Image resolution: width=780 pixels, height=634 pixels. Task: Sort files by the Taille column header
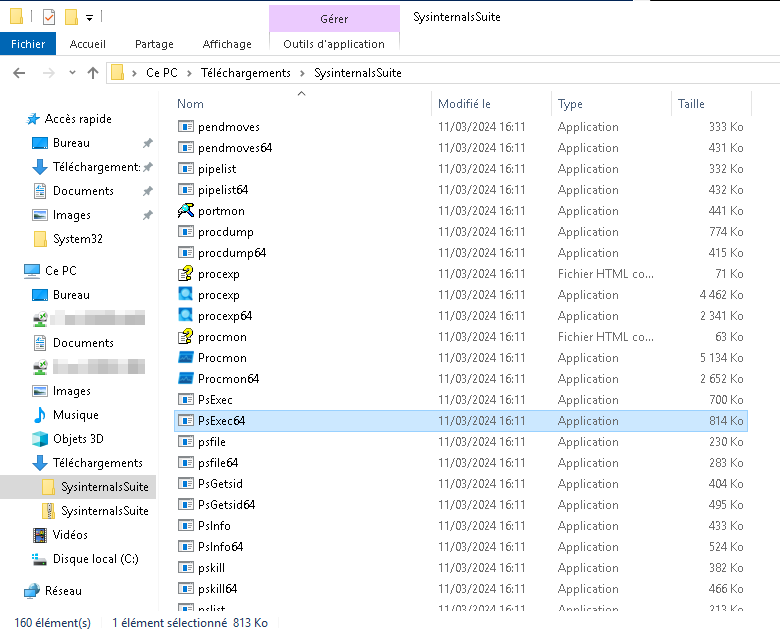tap(691, 104)
